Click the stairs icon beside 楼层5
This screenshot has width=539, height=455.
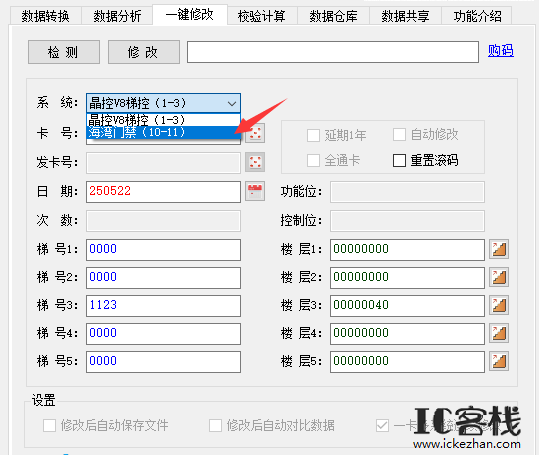(499, 361)
